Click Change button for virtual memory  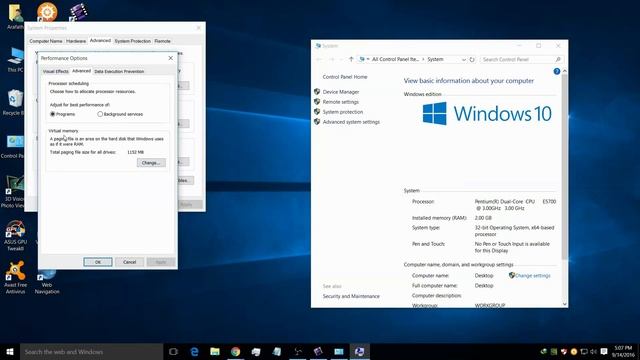(x=151, y=163)
